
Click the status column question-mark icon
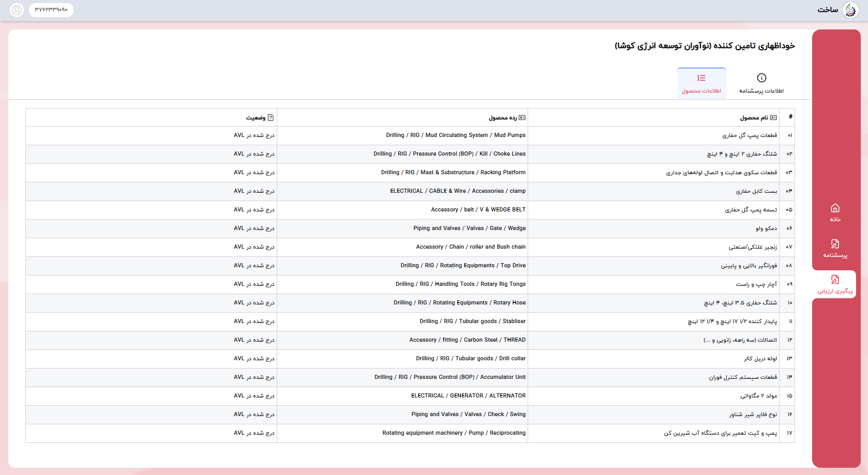271,118
